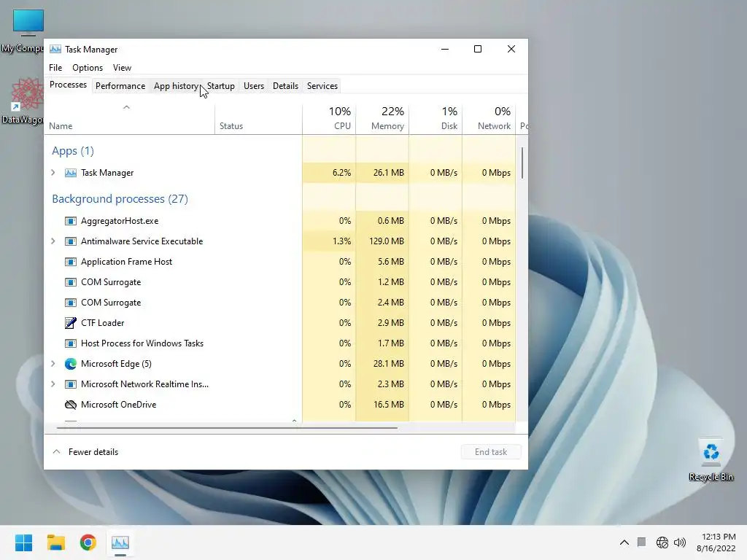Switch to the Startup tab
The image size is (747, 560).
[x=220, y=86]
